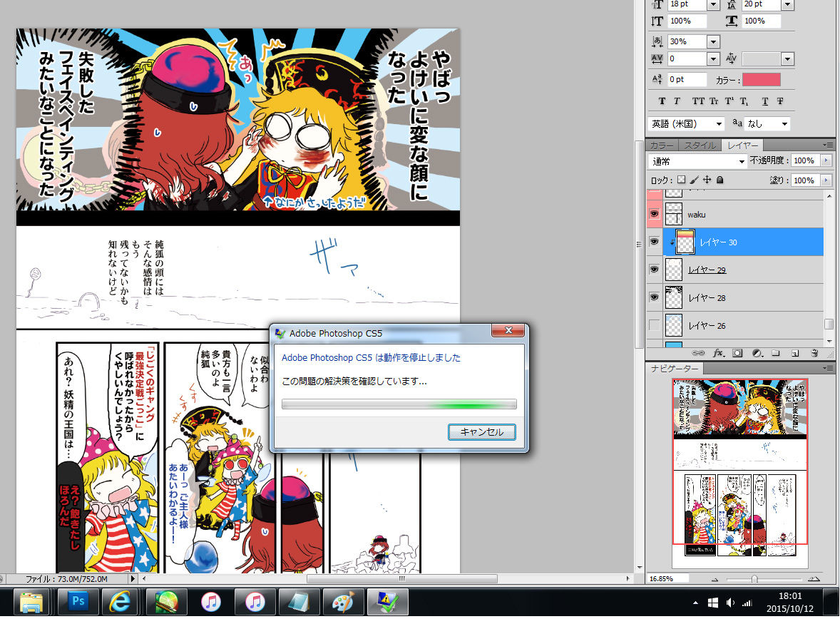Toggle Faux Bold in Character panel
The image size is (840, 619).
coord(662,101)
